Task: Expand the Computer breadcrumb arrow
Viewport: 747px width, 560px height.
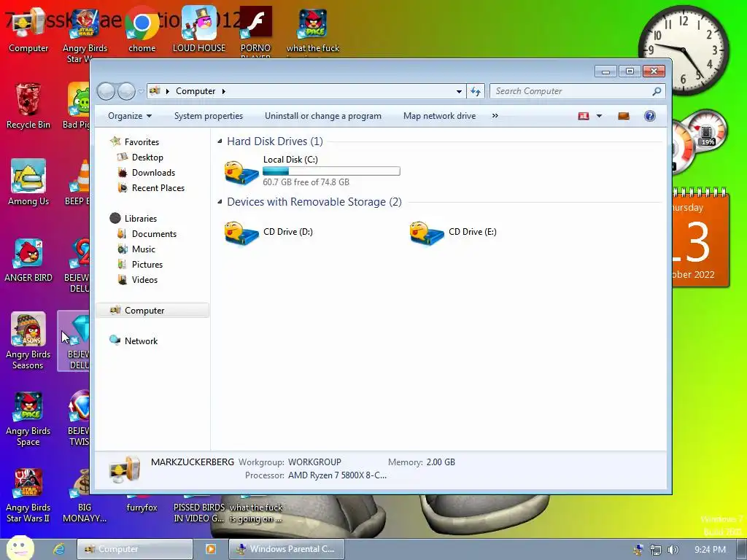Action: coord(223,91)
